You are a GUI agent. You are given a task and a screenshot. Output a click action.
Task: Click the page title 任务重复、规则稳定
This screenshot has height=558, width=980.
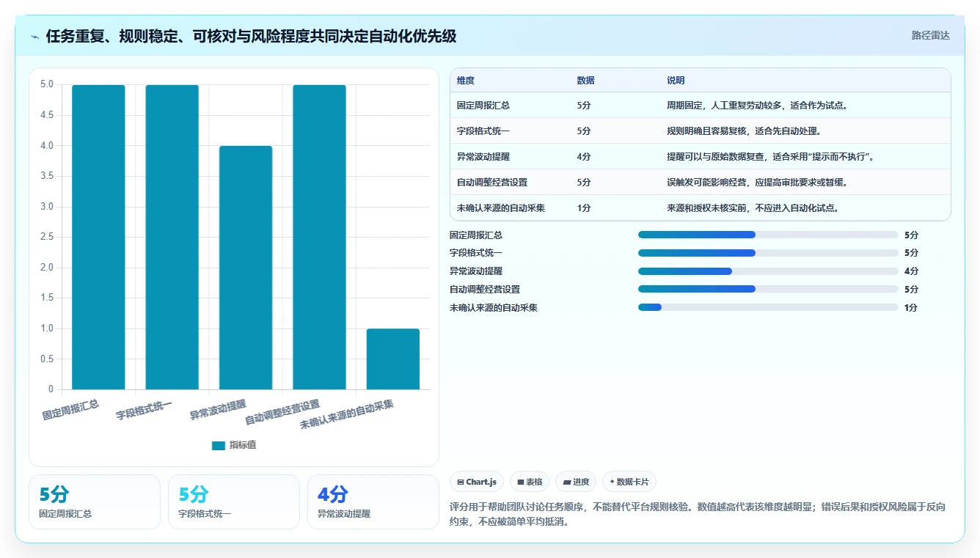coord(251,37)
